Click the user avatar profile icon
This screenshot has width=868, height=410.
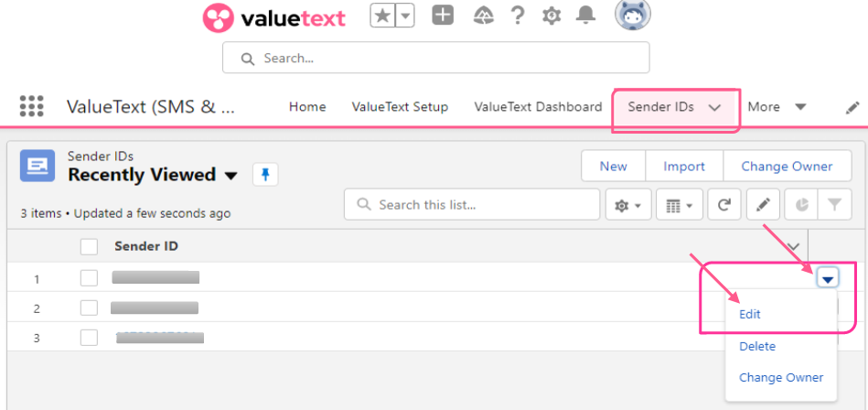pos(633,16)
